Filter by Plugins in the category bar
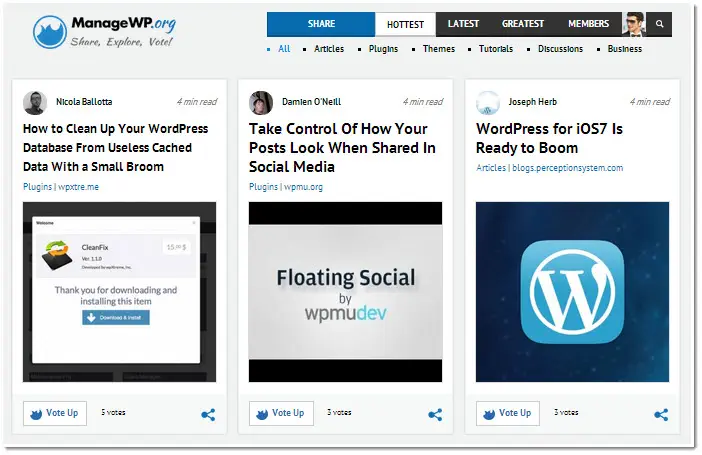This screenshot has height=455, width=702. (x=383, y=49)
